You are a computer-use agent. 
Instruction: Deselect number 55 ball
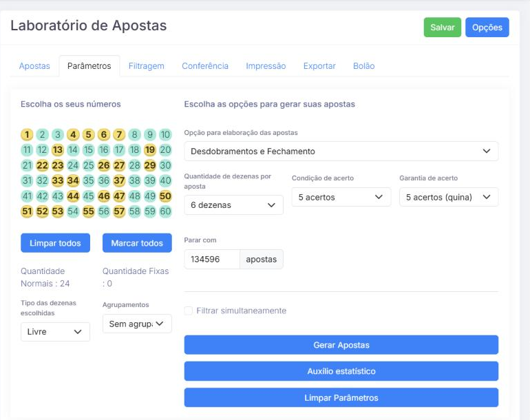click(89, 211)
